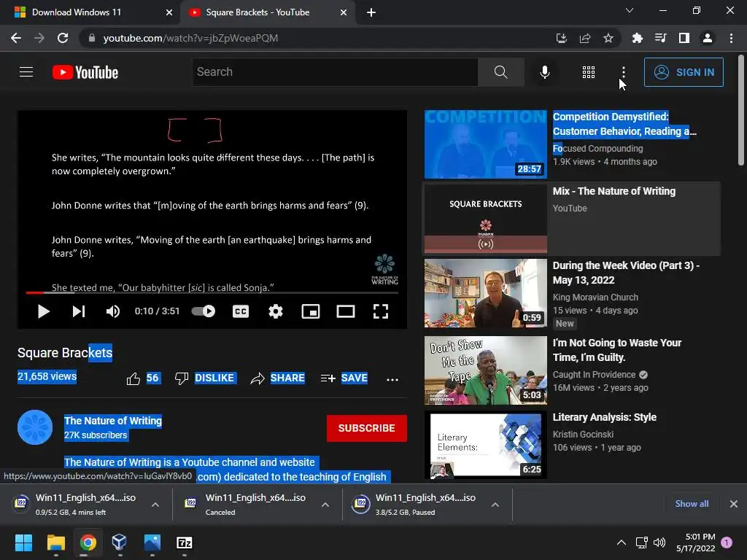Open the YouTube apps grid

tap(589, 72)
